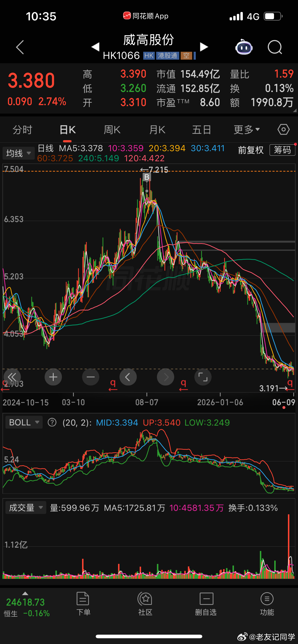Expand the BOLL indicator dropdown
The height and width of the screenshot is (644, 298).
point(24,422)
